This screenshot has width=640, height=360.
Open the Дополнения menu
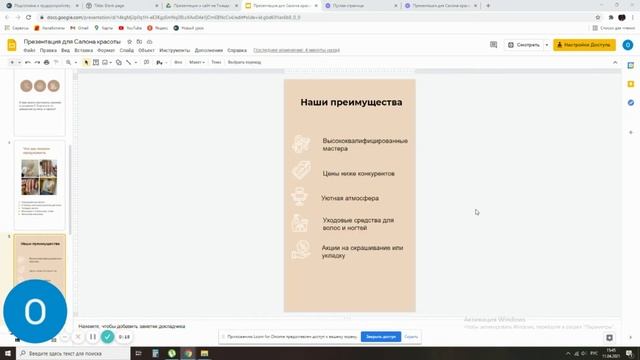click(x=209, y=50)
